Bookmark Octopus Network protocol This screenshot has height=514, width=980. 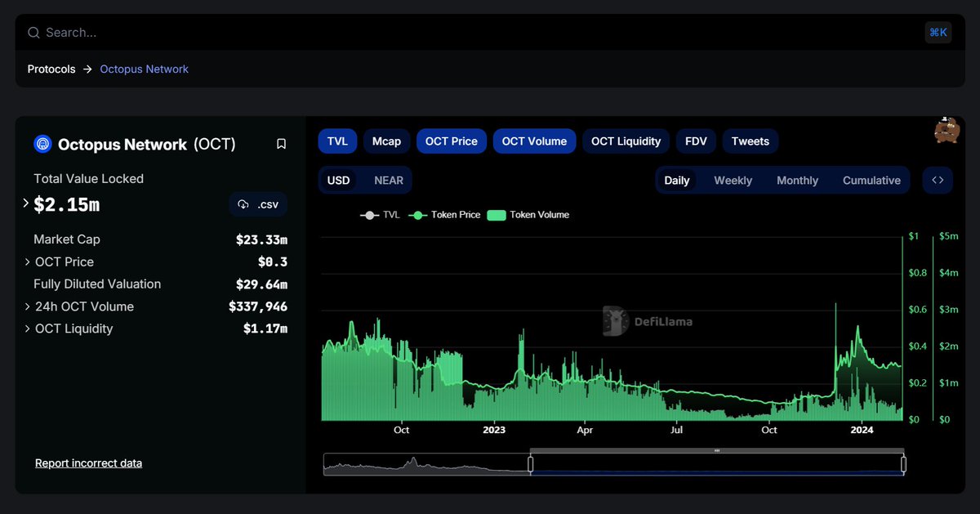tap(281, 144)
